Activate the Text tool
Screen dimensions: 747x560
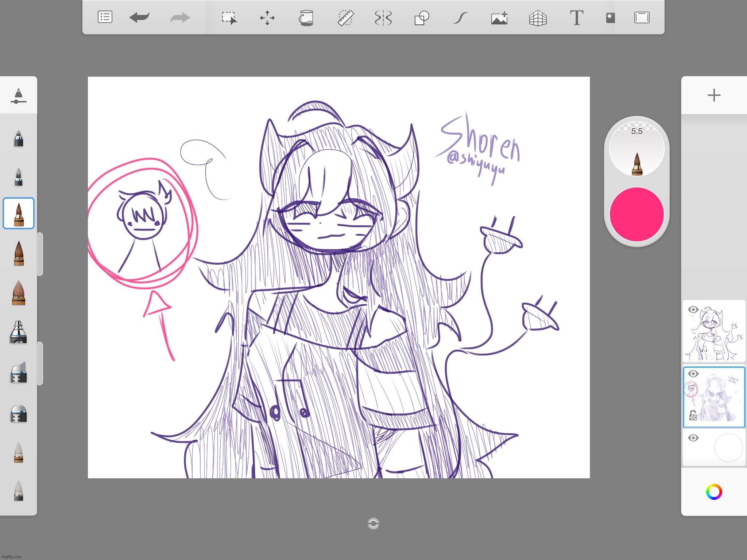[x=577, y=17]
